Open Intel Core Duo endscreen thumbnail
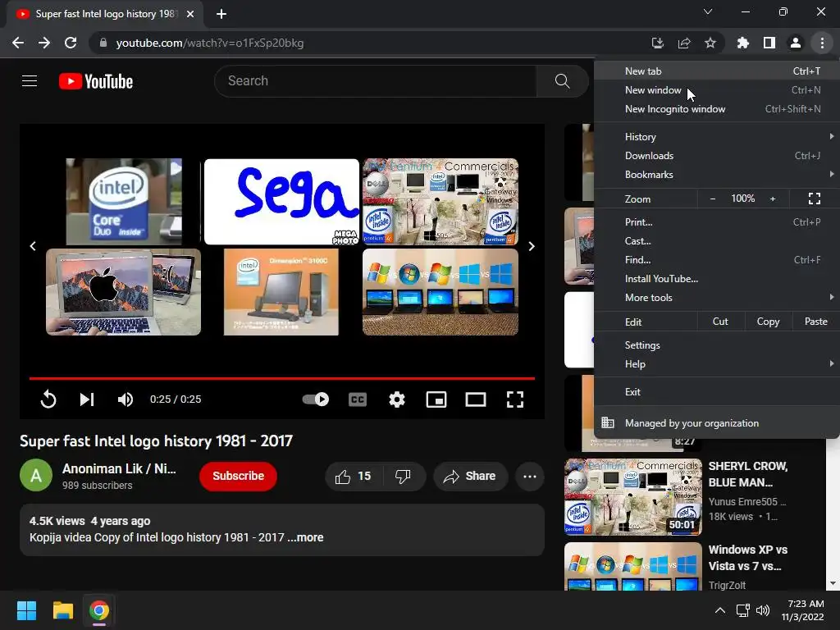840x630 pixels. [124, 202]
